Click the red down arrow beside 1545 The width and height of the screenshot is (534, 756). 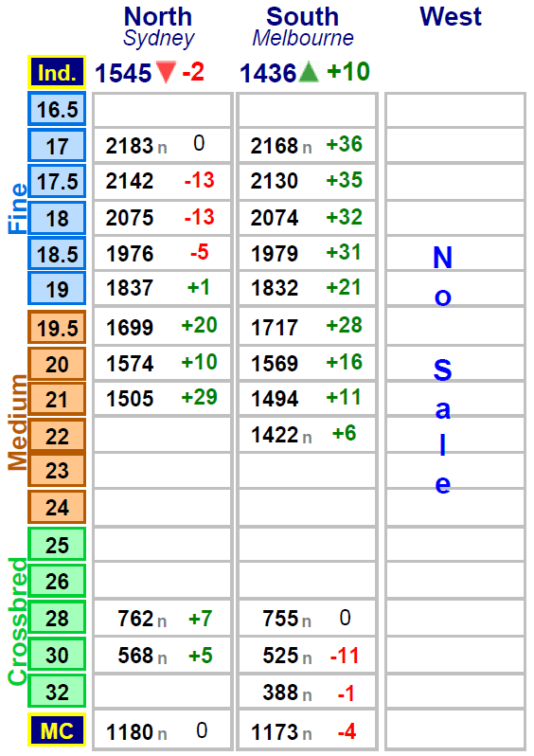[x=166, y=72]
